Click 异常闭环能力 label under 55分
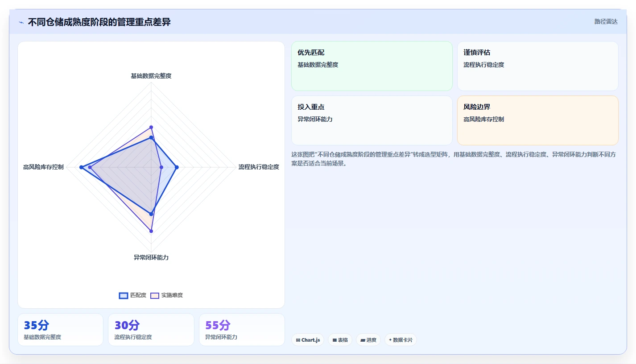 (221, 337)
